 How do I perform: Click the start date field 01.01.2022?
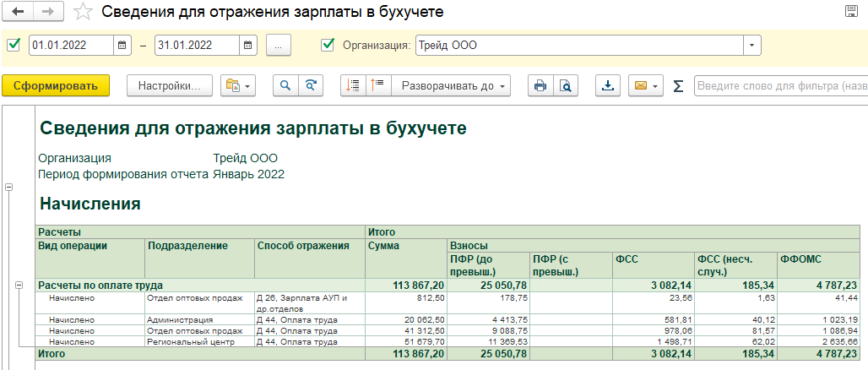(72, 46)
